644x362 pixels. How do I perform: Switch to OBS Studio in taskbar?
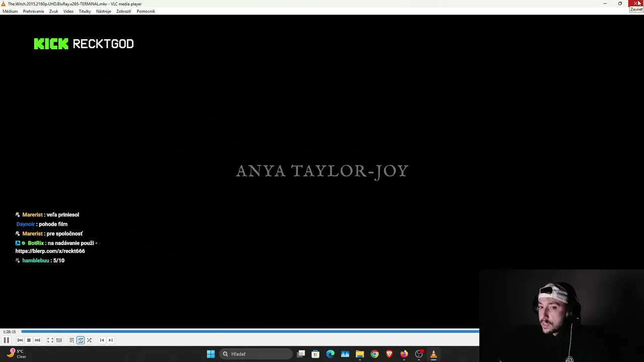pyautogui.click(x=419, y=354)
